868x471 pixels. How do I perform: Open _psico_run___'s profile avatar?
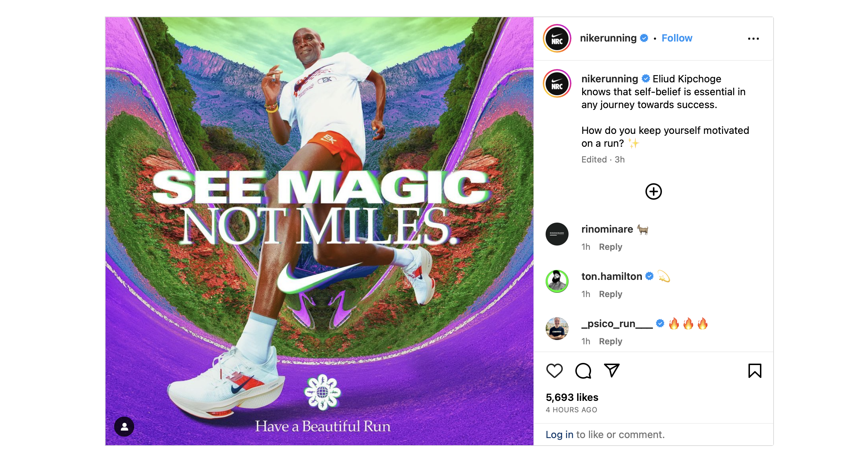coord(557,329)
